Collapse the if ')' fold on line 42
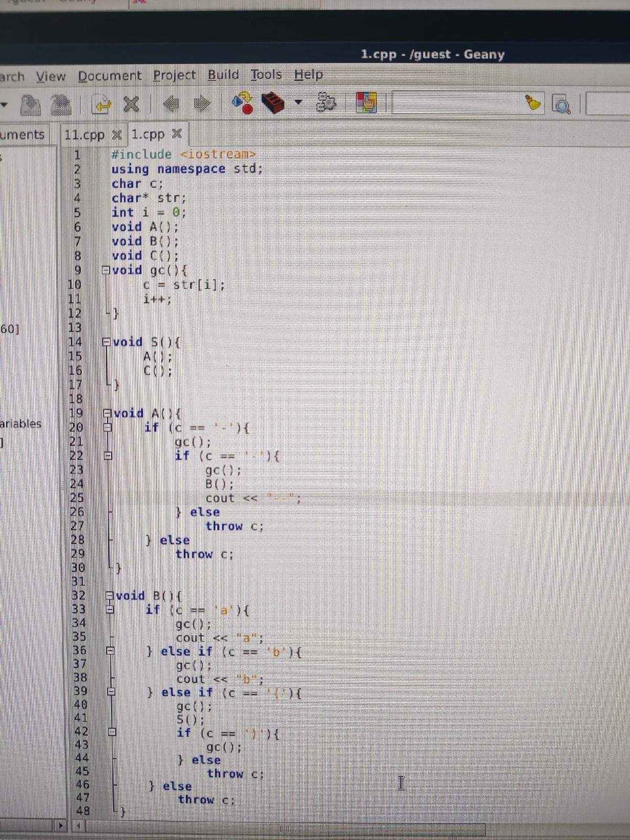This screenshot has width=630, height=840. click(x=112, y=732)
